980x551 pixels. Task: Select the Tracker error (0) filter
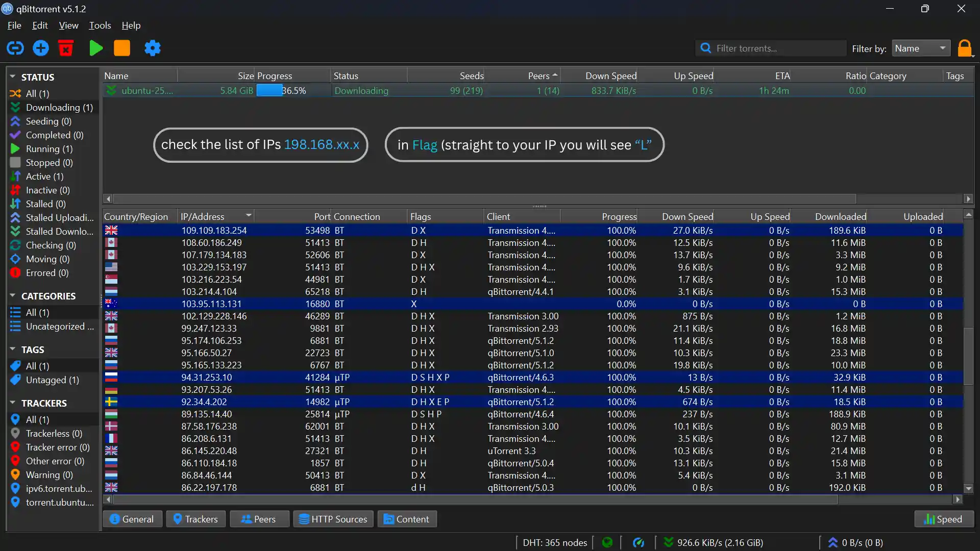[x=53, y=447]
